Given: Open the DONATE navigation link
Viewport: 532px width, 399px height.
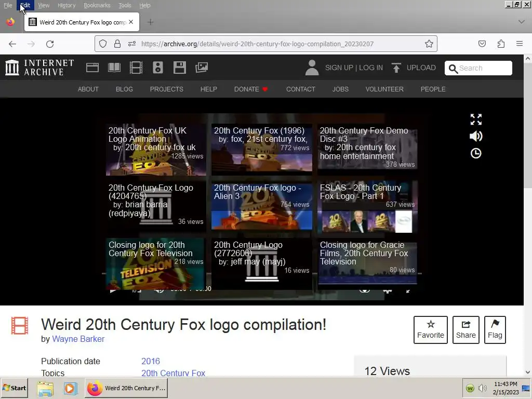Looking at the screenshot, I should (x=251, y=89).
